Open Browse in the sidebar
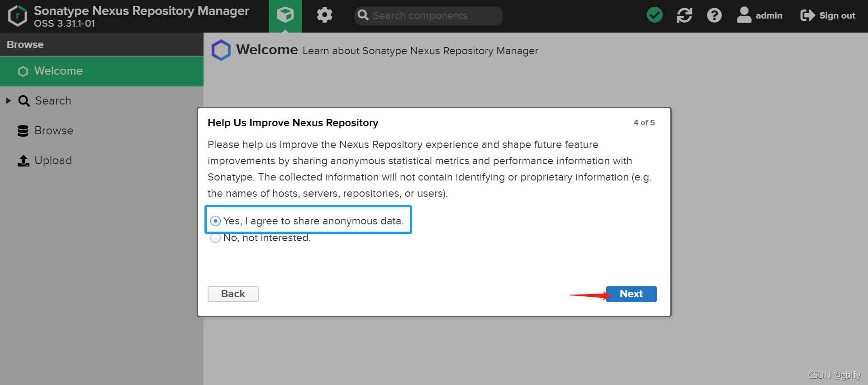This screenshot has width=868, height=385. pos(53,131)
